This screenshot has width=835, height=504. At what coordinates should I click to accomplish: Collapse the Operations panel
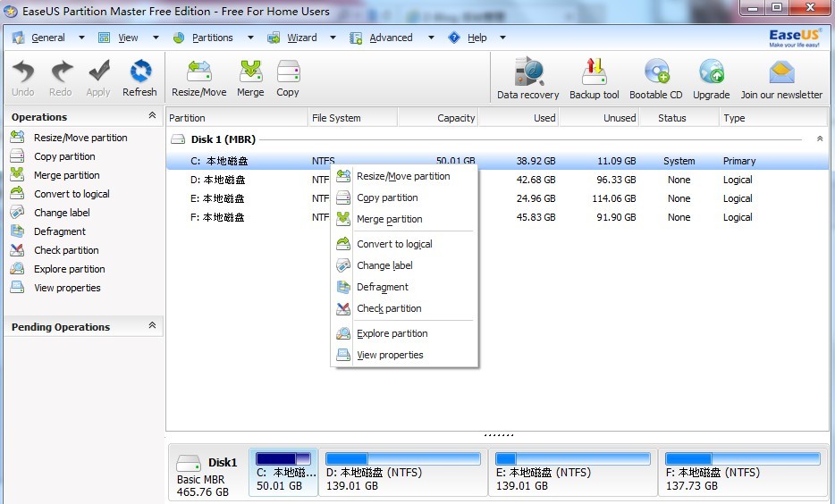(x=152, y=115)
